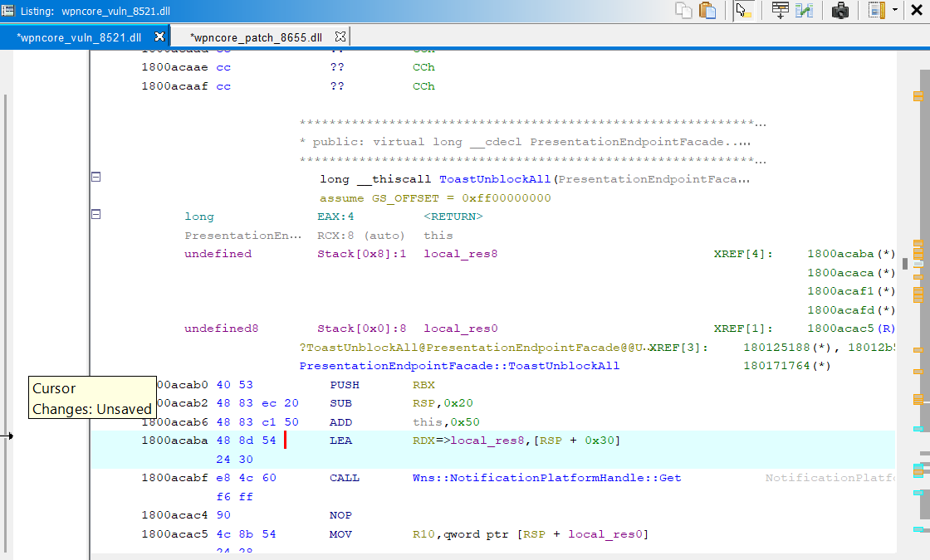Image resolution: width=930 pixels, height=560 pixels.
Task: Collapse the function variables list
Action: click(x=96, y=214)
